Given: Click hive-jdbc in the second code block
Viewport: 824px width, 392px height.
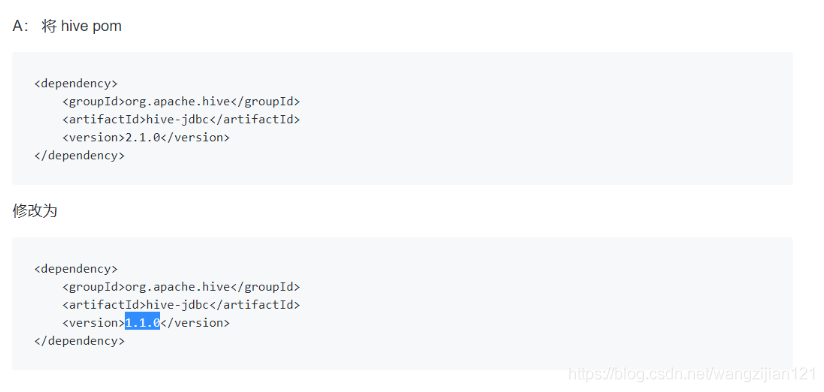Looking at the screenshot, I should [178, 305].
